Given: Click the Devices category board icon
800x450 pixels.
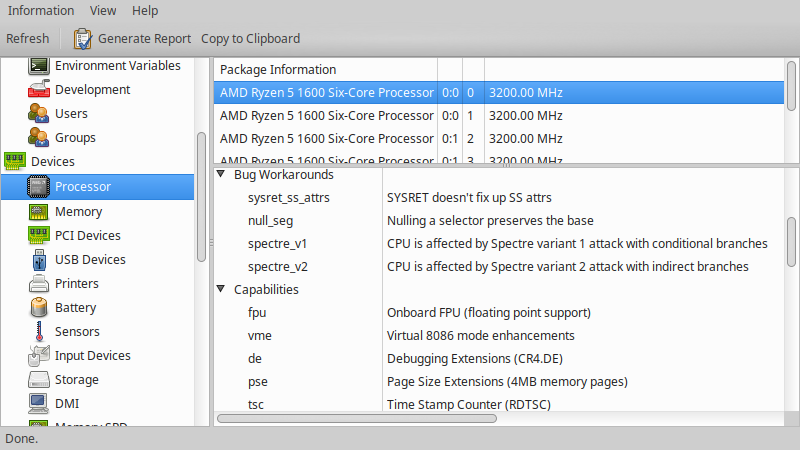Looking at the screenshot, I should (15, 161).
